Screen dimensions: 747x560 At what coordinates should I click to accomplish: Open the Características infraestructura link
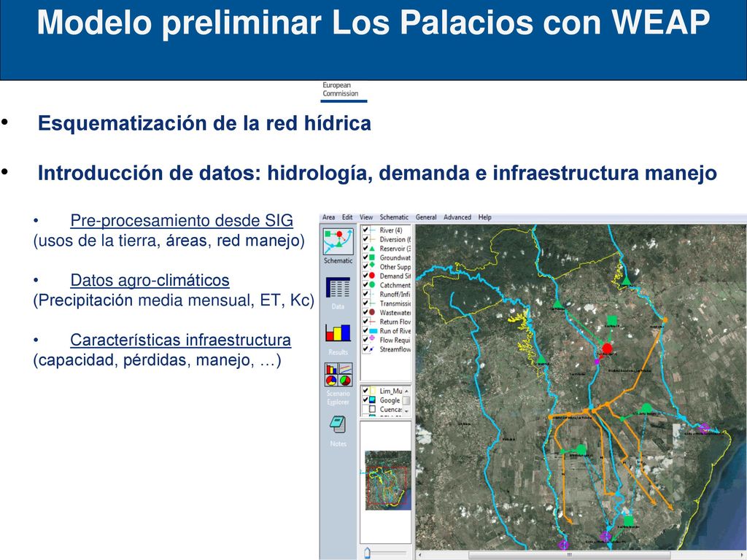coord(181,340)
